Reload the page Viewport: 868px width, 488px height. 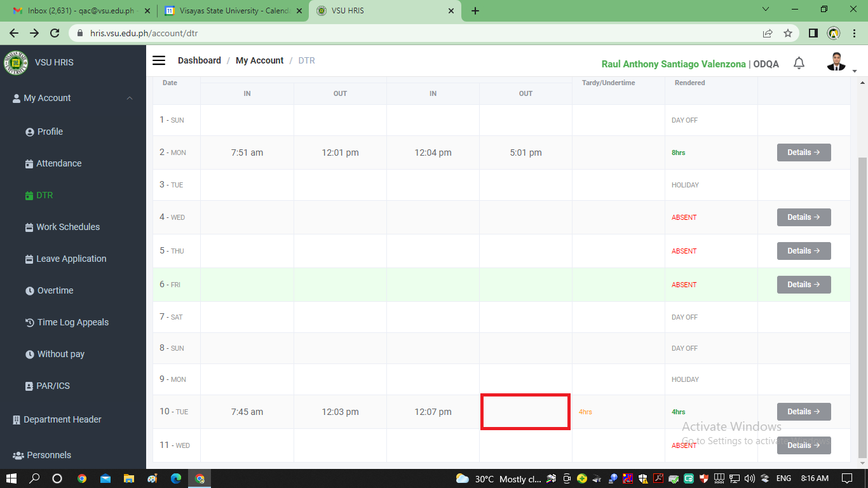click(x=55, y=33)
